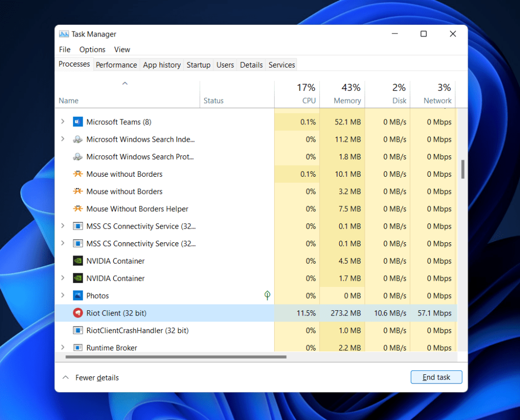The image size is (520, 420).
Task: Click the location indicator beside Photos
Action: 267,295
